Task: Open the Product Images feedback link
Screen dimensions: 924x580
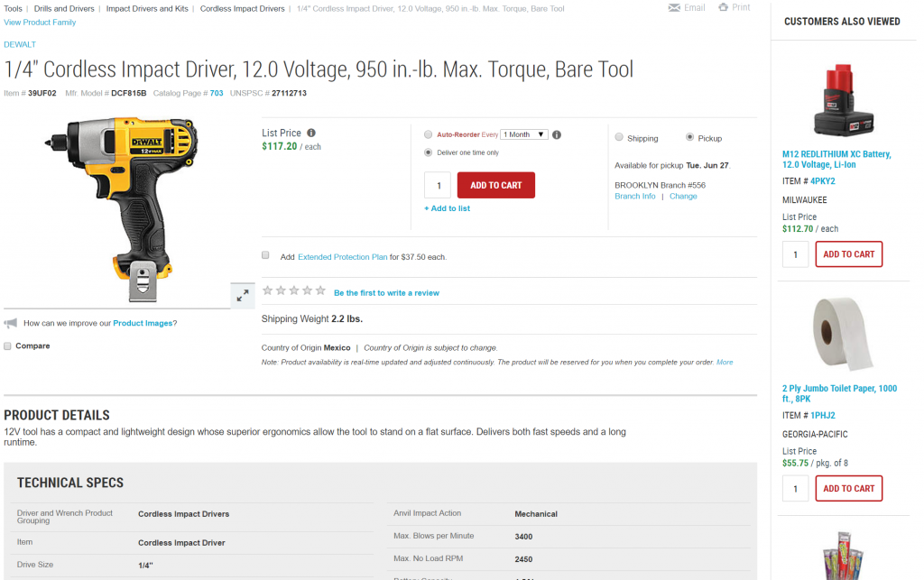Action: click(143, 323)
